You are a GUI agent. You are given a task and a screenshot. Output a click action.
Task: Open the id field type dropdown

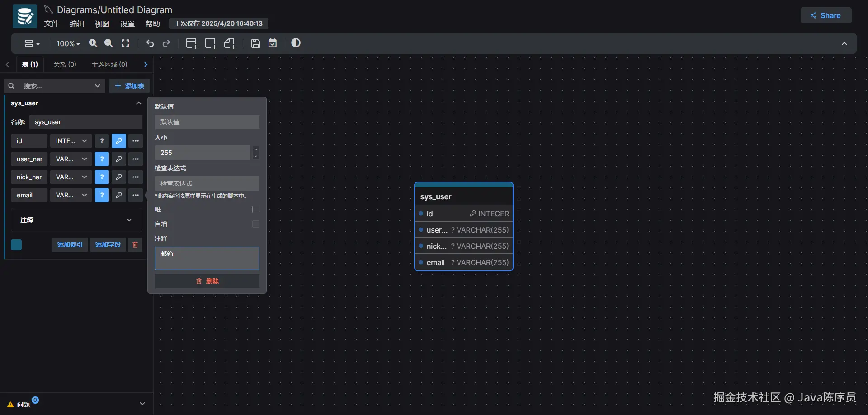pyautogui.click(x=71, y=141)
